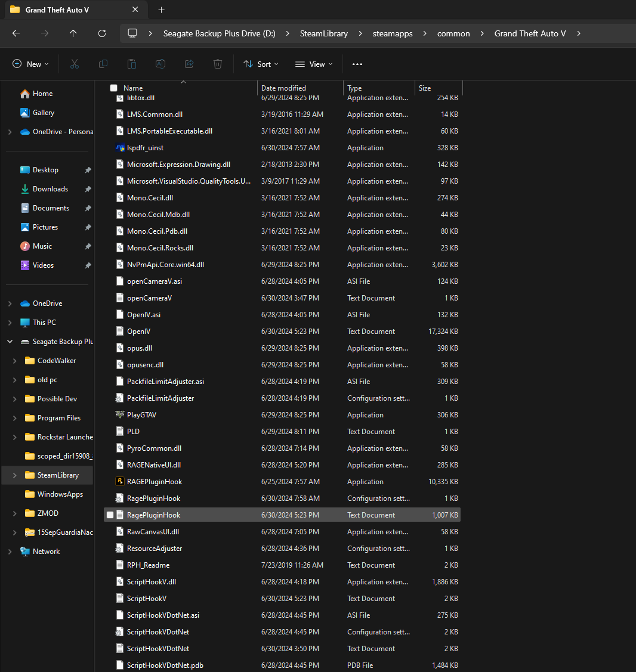
Task: Open chevron after steamapps breadcrumb
Action: (x=425, y=33)
